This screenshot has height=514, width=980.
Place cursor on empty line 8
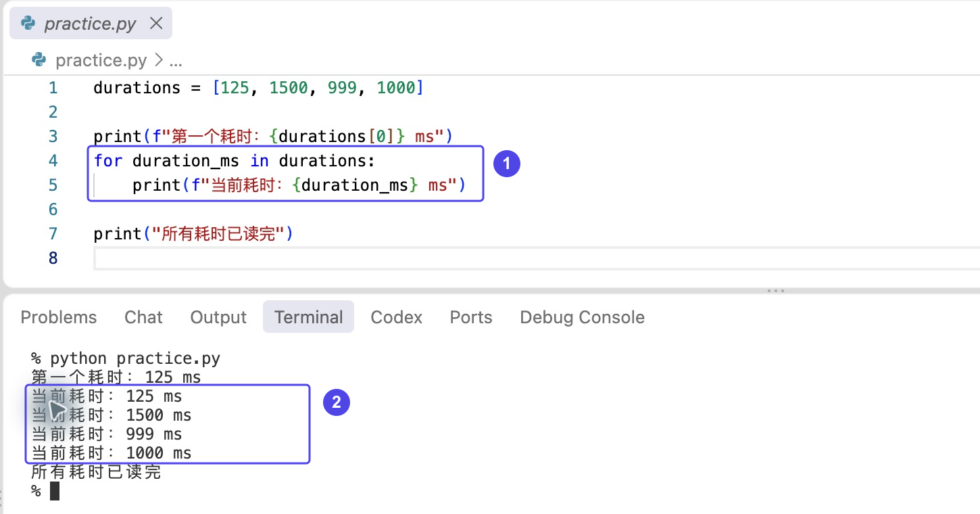(x=537, y=258)
